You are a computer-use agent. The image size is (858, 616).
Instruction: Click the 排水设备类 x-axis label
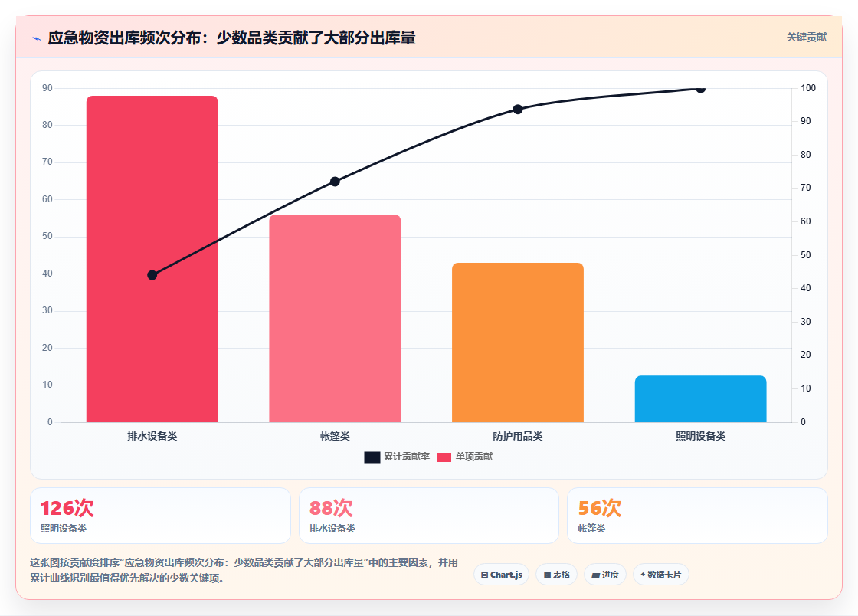[x=152, y=436]
